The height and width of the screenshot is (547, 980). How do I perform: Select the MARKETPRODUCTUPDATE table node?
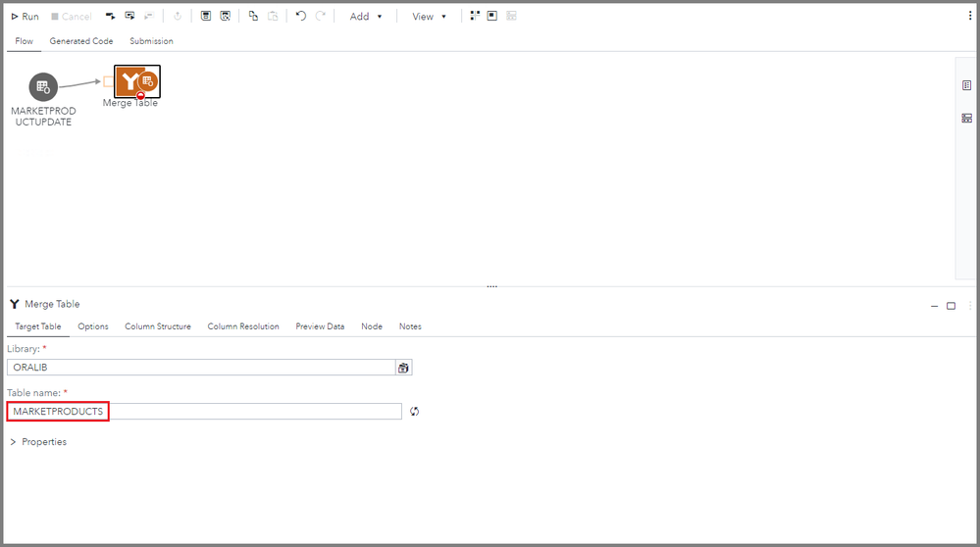43,87
